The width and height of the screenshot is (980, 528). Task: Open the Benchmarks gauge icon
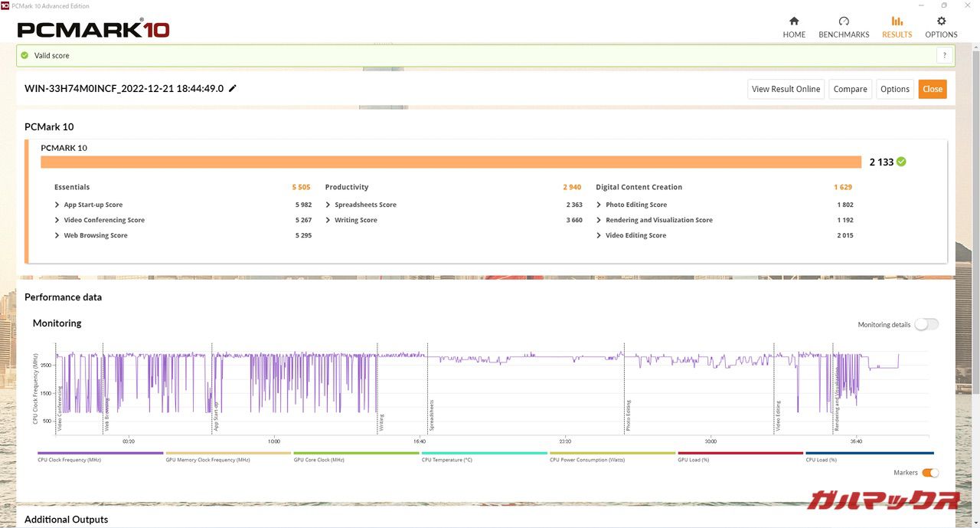tap(844, 21)
